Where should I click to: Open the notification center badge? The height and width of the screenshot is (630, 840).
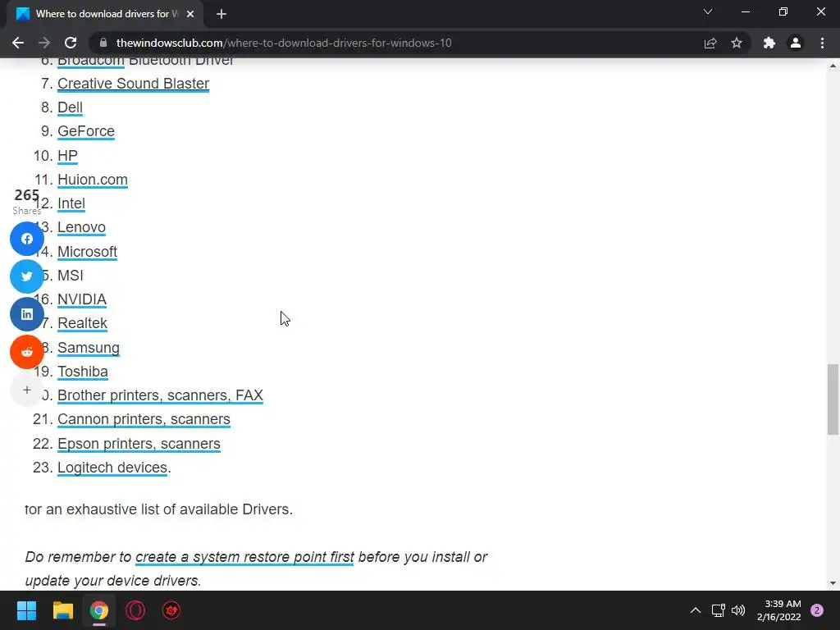click(817, 610)
